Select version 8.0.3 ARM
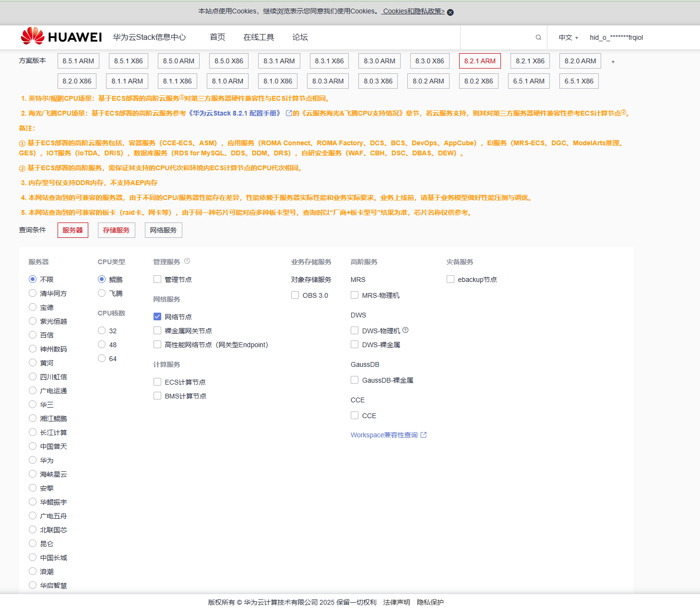The image size is (700, 609). pos(328,81)
